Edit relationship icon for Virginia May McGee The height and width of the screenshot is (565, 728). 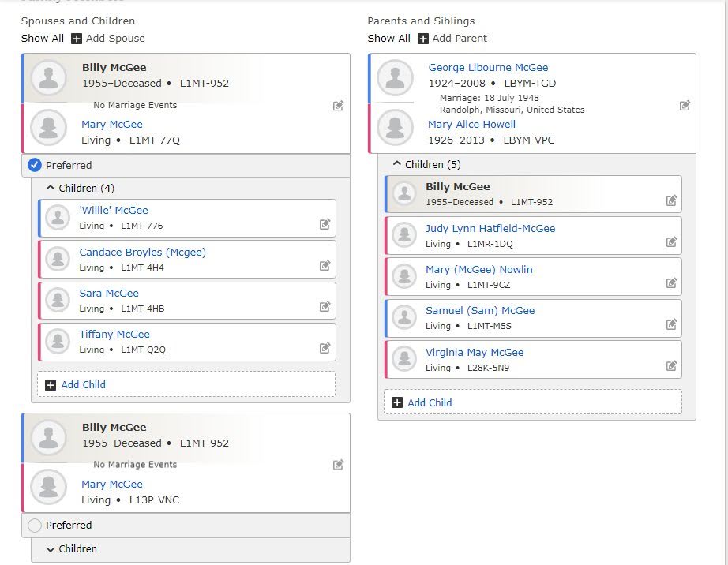671,365
